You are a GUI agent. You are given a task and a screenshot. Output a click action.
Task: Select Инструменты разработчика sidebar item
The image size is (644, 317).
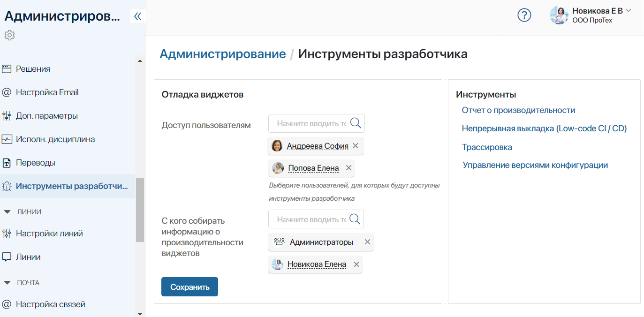coord(68,186)
